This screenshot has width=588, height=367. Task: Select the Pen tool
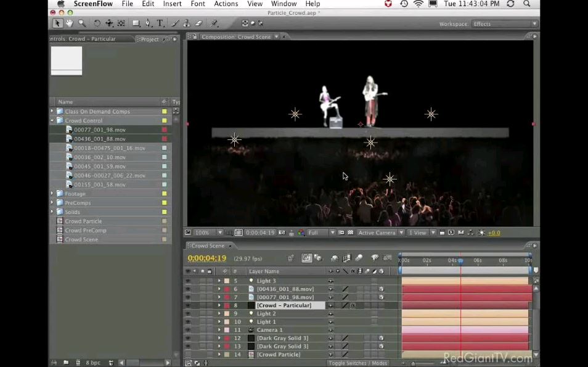[148, 23]
